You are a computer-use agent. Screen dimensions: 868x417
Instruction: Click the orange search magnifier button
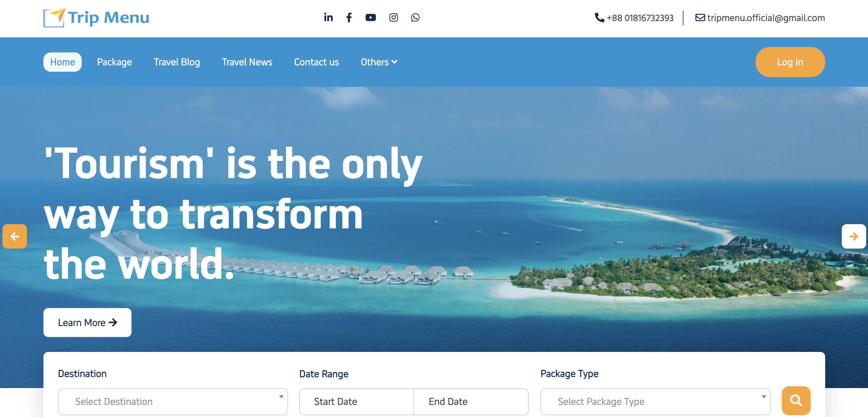click(x=796, y=400)
